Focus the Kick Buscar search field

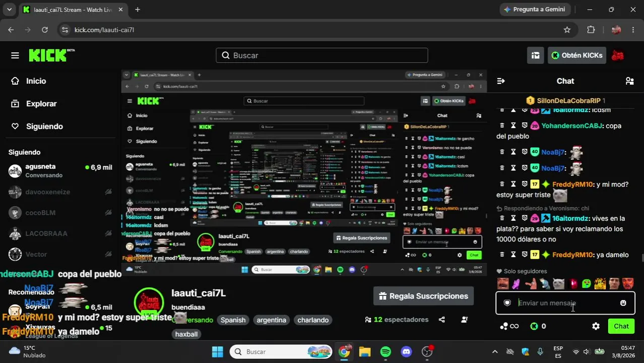coord(322,55)
